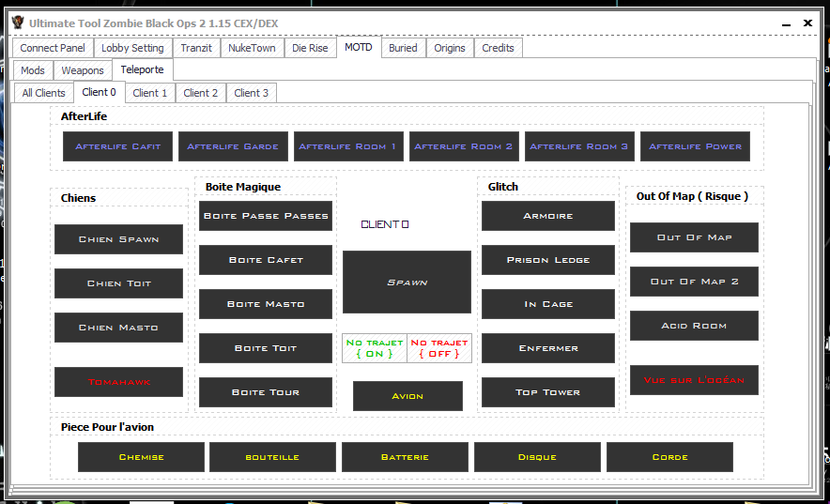
Task: Switch to Client 3 tab
Action: coord(252,93)
